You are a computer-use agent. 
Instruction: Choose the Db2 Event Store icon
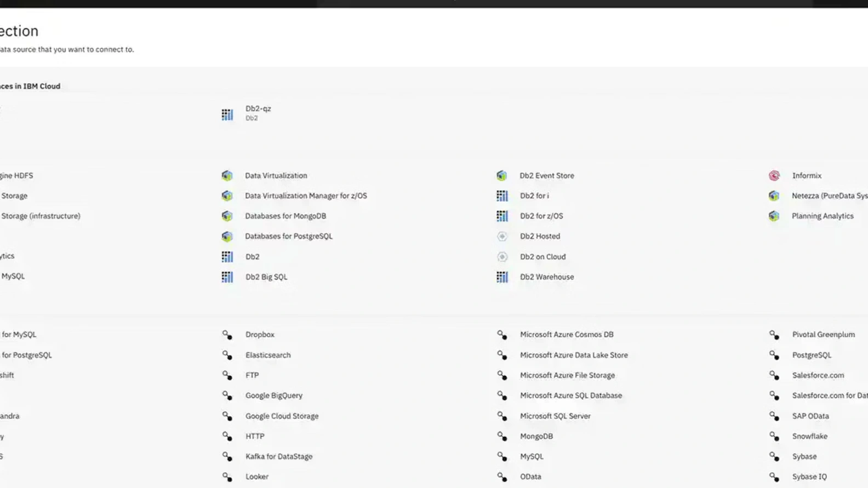coord(501,176)
